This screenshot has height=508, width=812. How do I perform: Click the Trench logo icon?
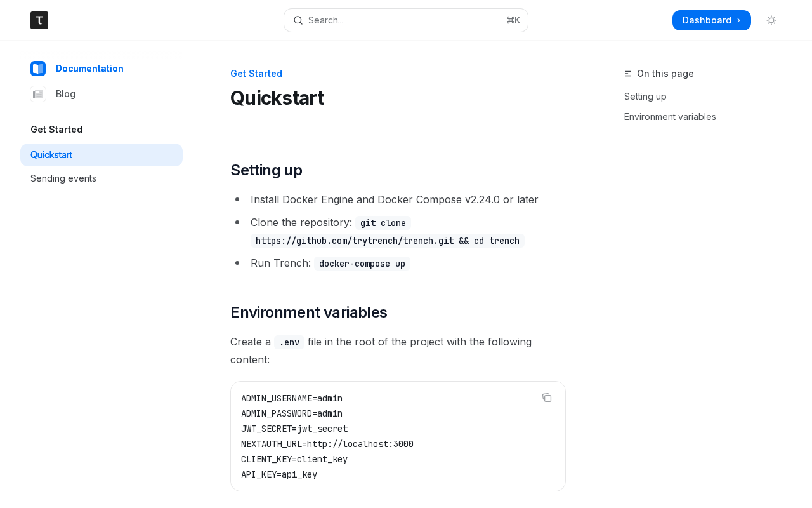[39, 20]
